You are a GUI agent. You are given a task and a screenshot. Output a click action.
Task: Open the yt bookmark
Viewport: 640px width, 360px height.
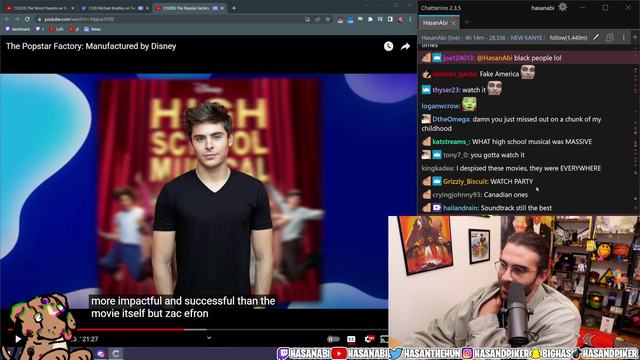pos(74,29)
